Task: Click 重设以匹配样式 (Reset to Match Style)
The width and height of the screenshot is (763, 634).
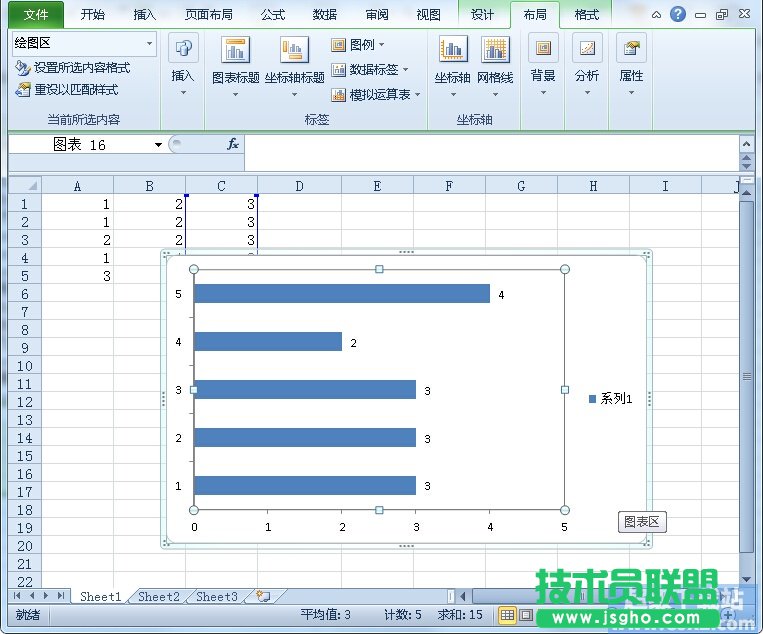Action: [x=68, y=89]
